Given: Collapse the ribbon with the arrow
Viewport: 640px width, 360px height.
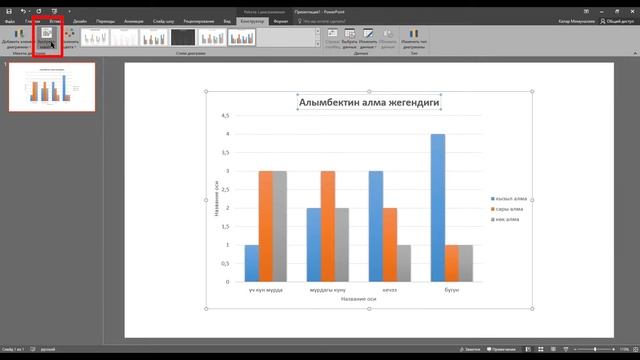Looking at the screenshot, I should coord(635,53).
